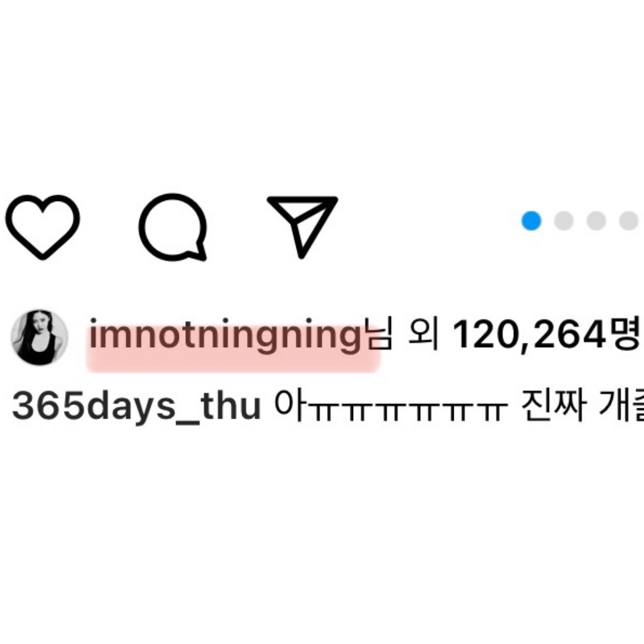
Task: Jump to the third carousel dot
Action: click(x=596, y=220)
